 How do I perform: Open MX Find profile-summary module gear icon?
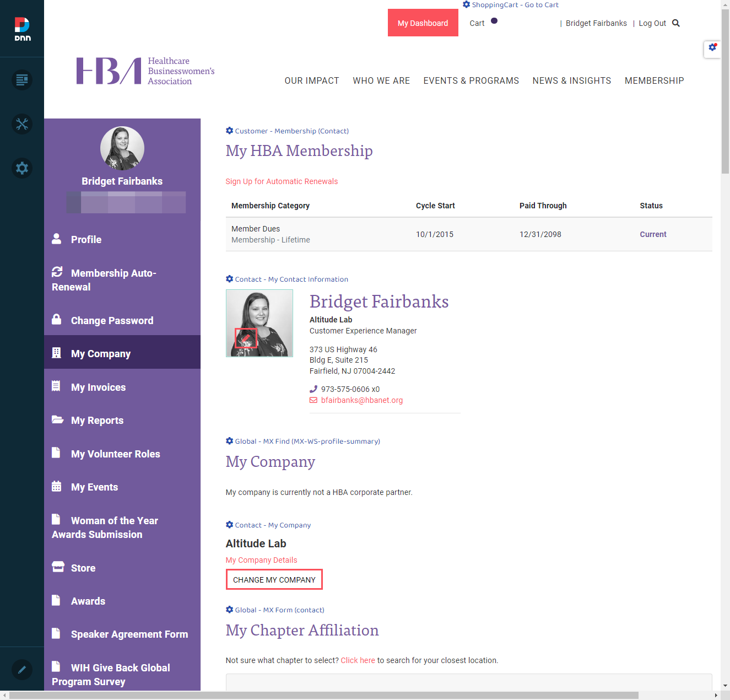229,441
